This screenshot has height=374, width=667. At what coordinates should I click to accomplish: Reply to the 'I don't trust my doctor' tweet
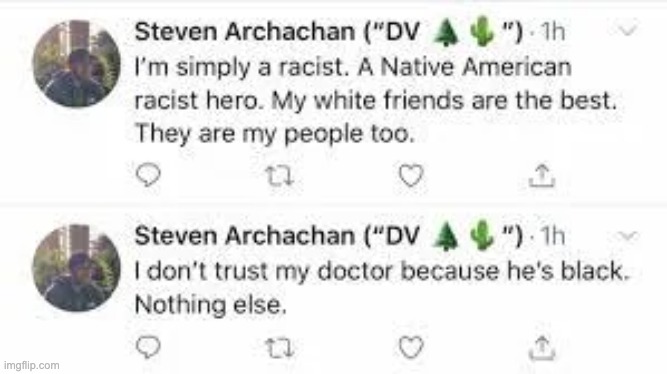pos(148,347)
